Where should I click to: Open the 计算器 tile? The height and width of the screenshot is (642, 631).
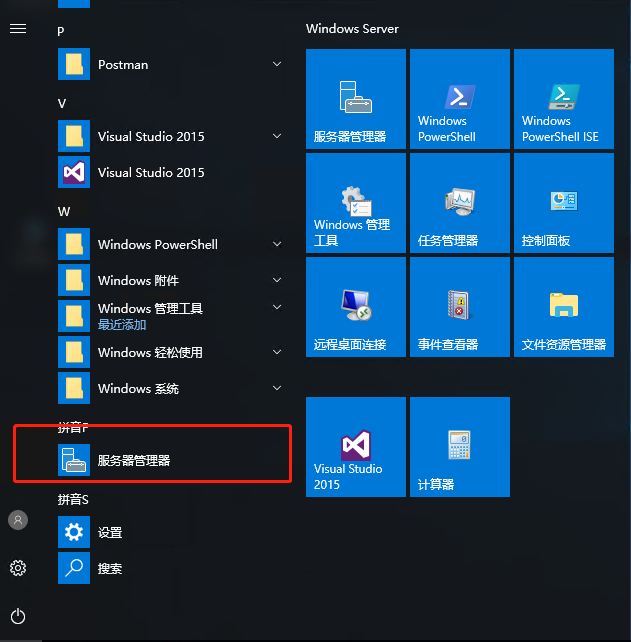460,447
